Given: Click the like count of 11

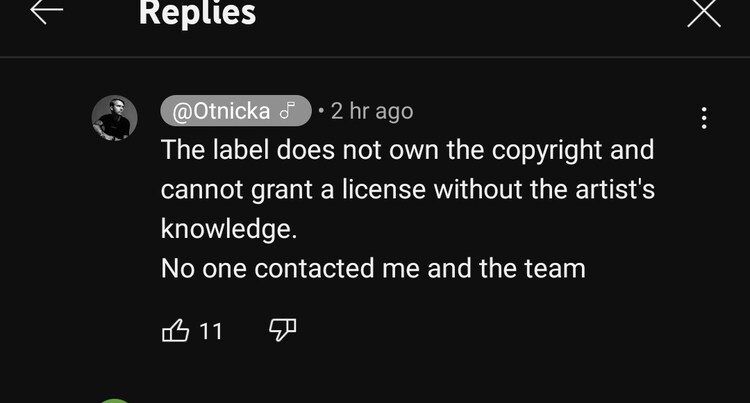Looking at the screenshot, I should click(211, 331).
